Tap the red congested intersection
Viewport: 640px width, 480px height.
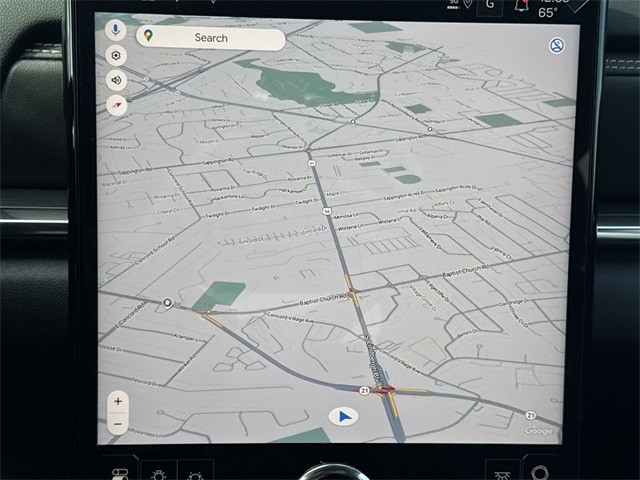click(388, 391)
